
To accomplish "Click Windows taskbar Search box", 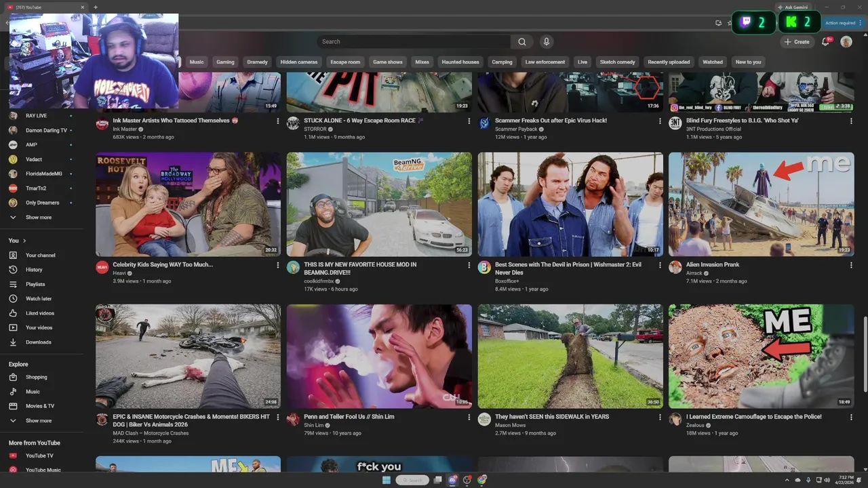I will (412, 480).
